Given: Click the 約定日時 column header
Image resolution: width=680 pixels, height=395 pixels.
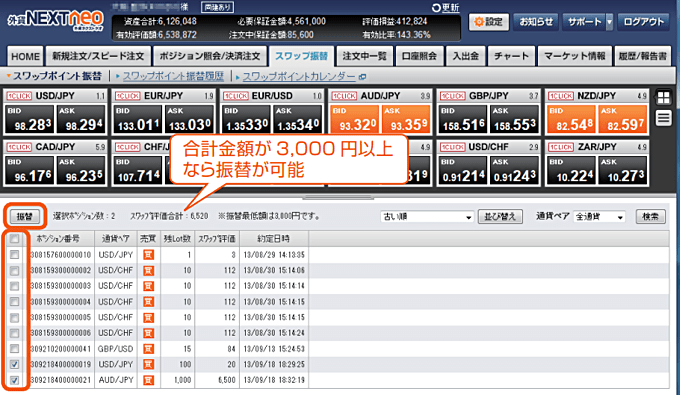Looking at the screenshot, I should 273,239.
